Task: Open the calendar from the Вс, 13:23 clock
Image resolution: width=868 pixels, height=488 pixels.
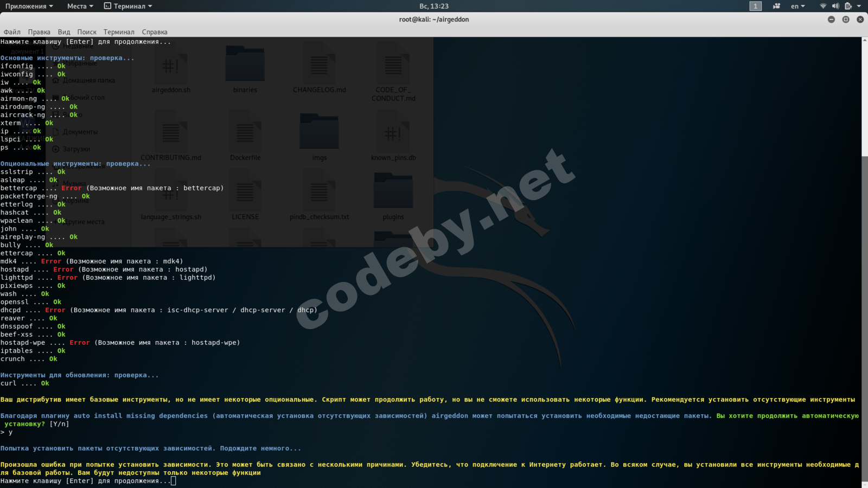Action: [434, 6]
